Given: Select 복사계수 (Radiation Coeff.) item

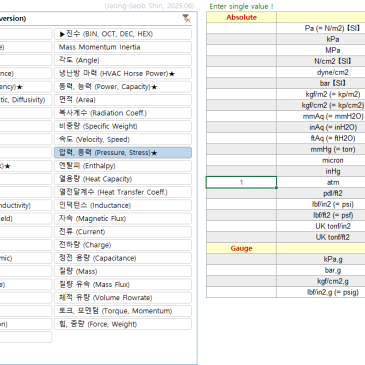Looking at the screenshot, I should pos(123,113).
